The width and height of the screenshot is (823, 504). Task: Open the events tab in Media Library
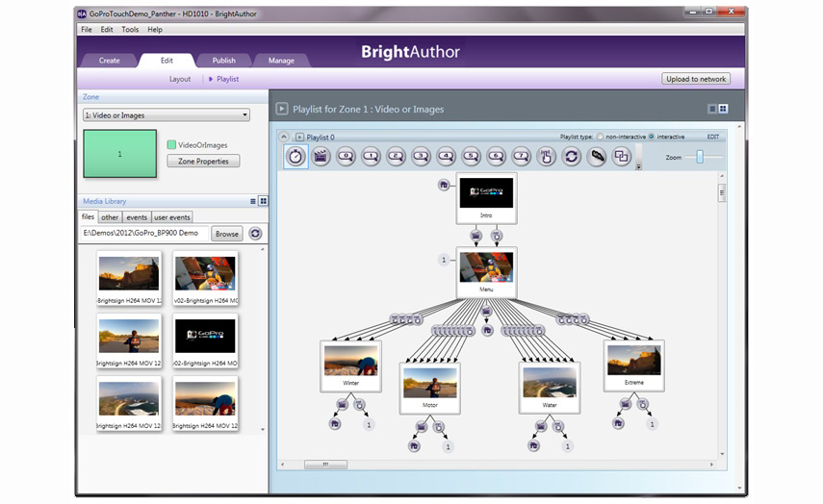tap(137, 217)
